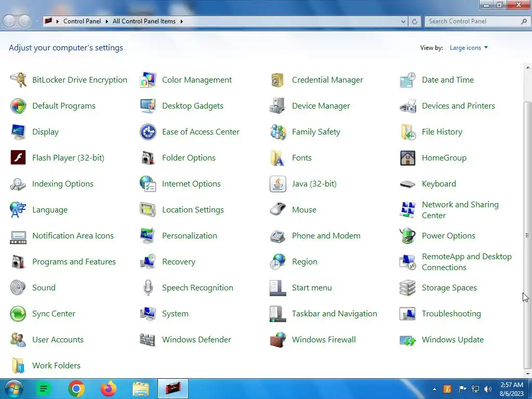
Task: Click RemoteApp and Desktop Connections link
Action: (x=467, y=262)
